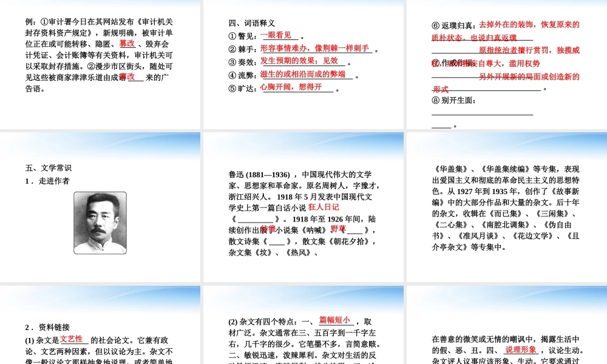The image size is (607, 364).
Task: Click the line starting "鲁迅 (1881—1936)"
Action: tap(300, 175)
